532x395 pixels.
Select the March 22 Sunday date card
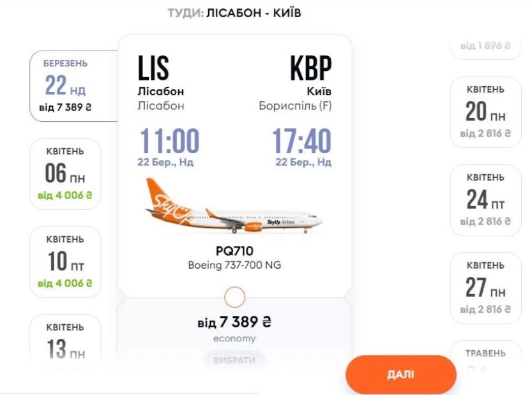click(x=66, y=86)
